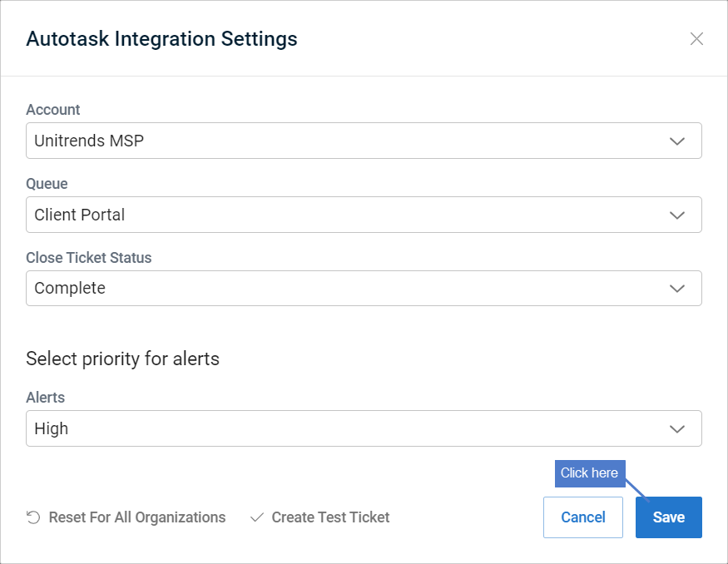728x564 pixels.
Task: Expand Close Ticket Status dropdown showing Complete
Action: pos(364,289)
